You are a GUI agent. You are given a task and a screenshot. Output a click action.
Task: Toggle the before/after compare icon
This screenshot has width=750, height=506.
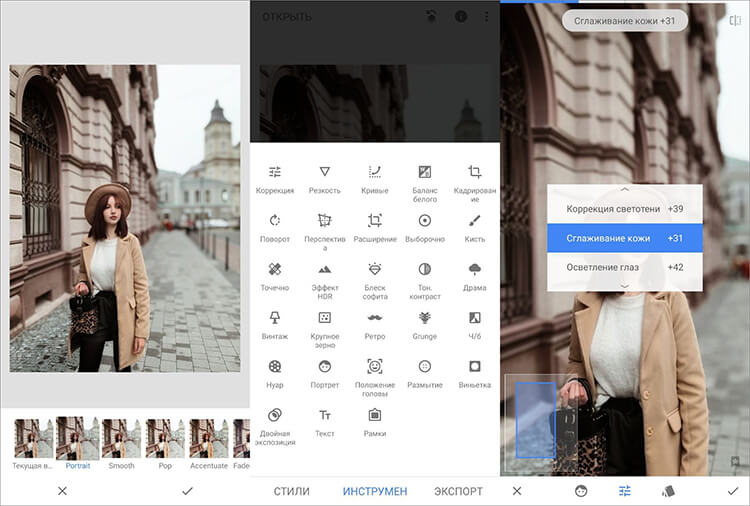tap(735, 20)
